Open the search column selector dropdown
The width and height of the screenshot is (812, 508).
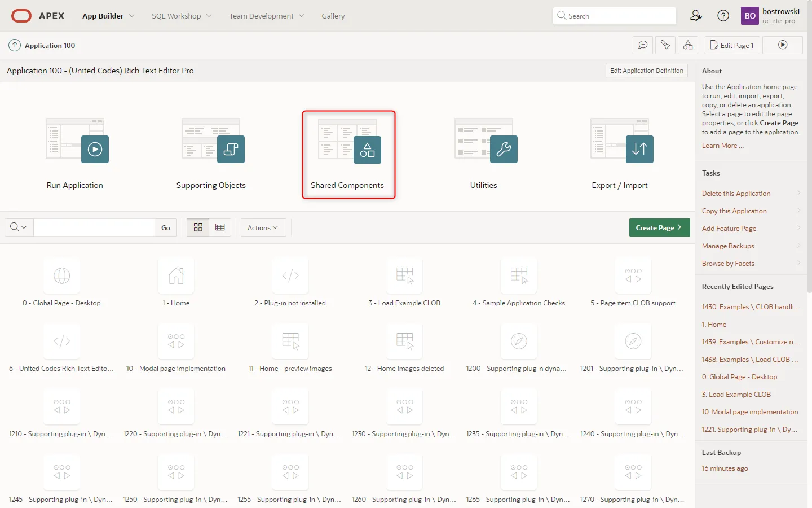tap(19, 227)
